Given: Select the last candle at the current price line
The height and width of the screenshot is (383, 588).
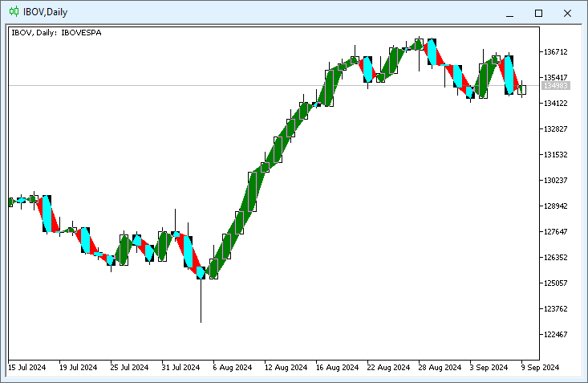Looking at the screenshot, I should [x=522, y=90].
